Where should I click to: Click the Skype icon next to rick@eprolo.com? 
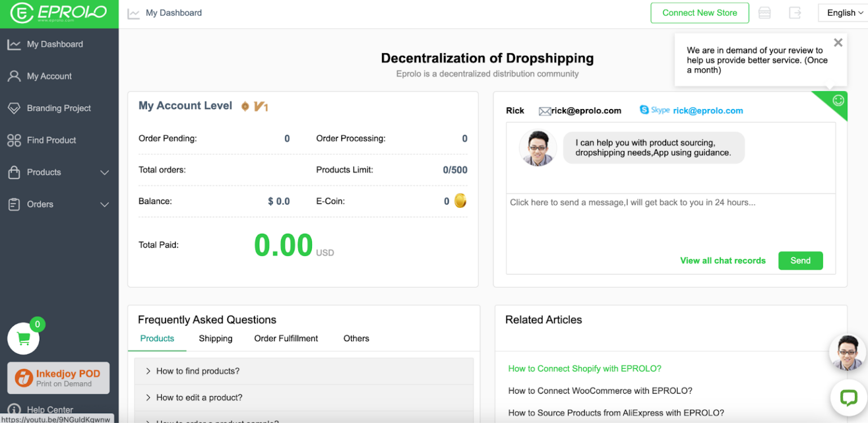pos(644,110)
